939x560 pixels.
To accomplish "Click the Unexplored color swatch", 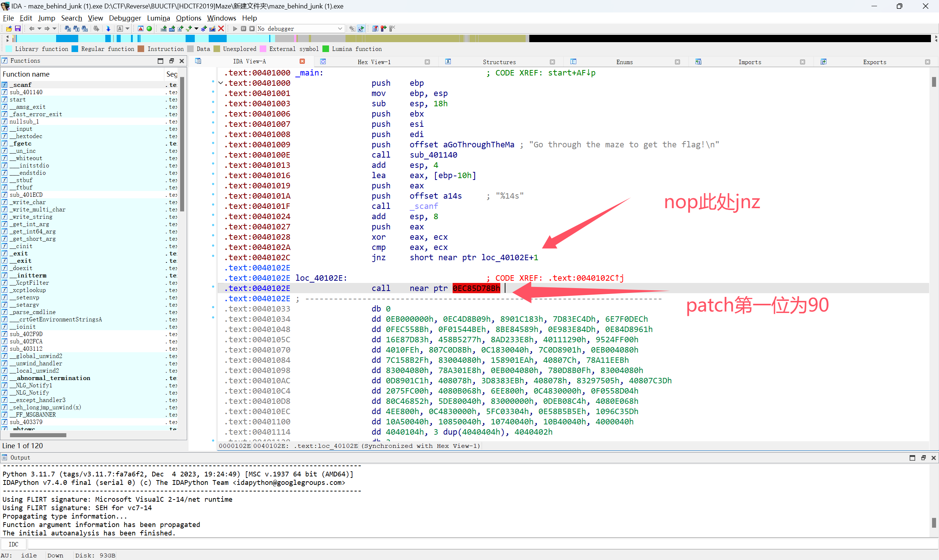I will [x=217, y=49].
